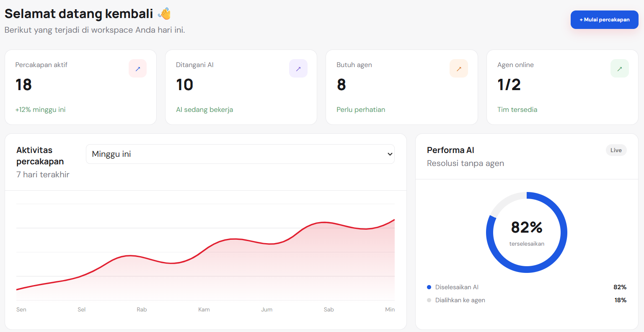Click the Live status badge
Screen dimensions: 644x332
pyautogui.click(x=616, y=150)
